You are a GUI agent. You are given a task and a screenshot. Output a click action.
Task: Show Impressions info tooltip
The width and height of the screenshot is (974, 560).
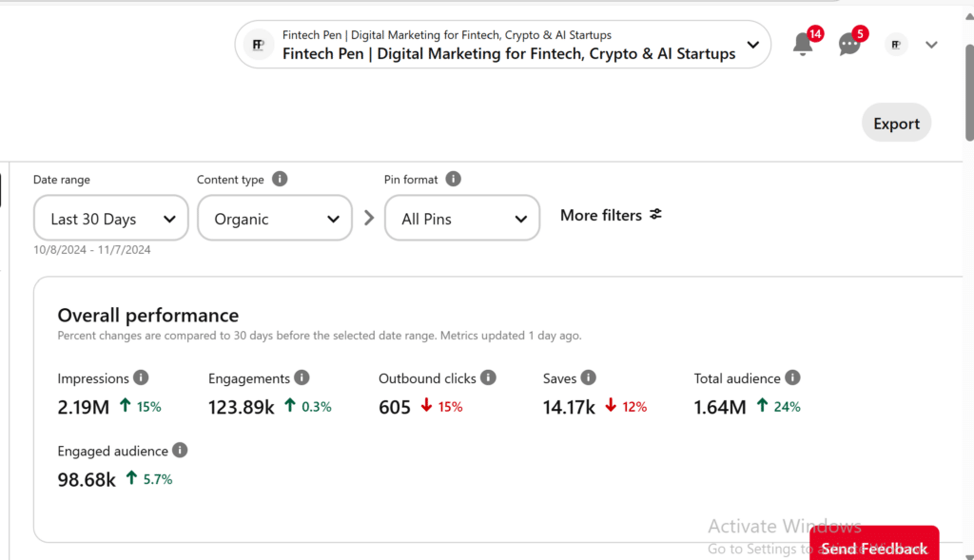coord(141,377)
